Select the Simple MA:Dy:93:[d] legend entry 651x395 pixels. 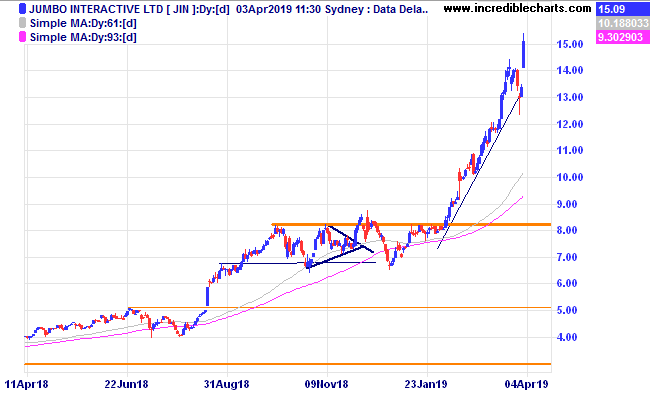[83, 37]
